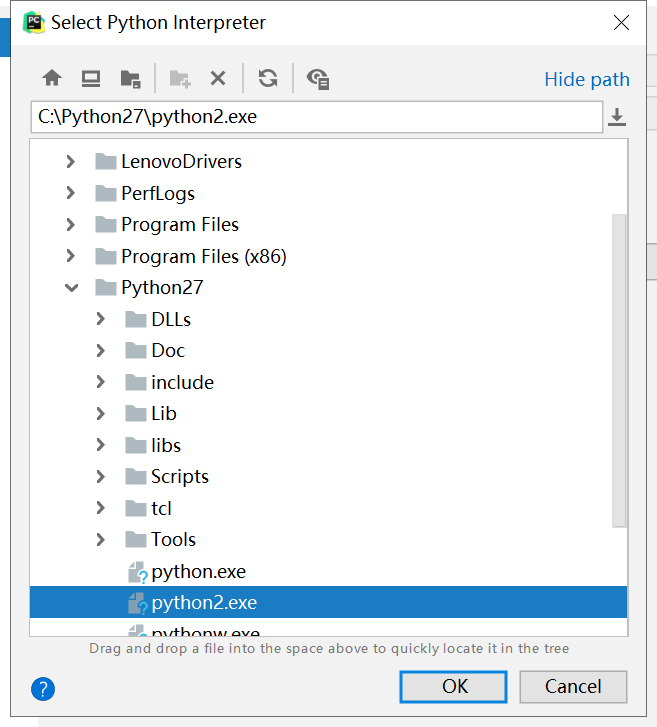657x727 pixels.
Task: Select the python2.exe file name
Action: pyautogui.click(x=204, y=603)
